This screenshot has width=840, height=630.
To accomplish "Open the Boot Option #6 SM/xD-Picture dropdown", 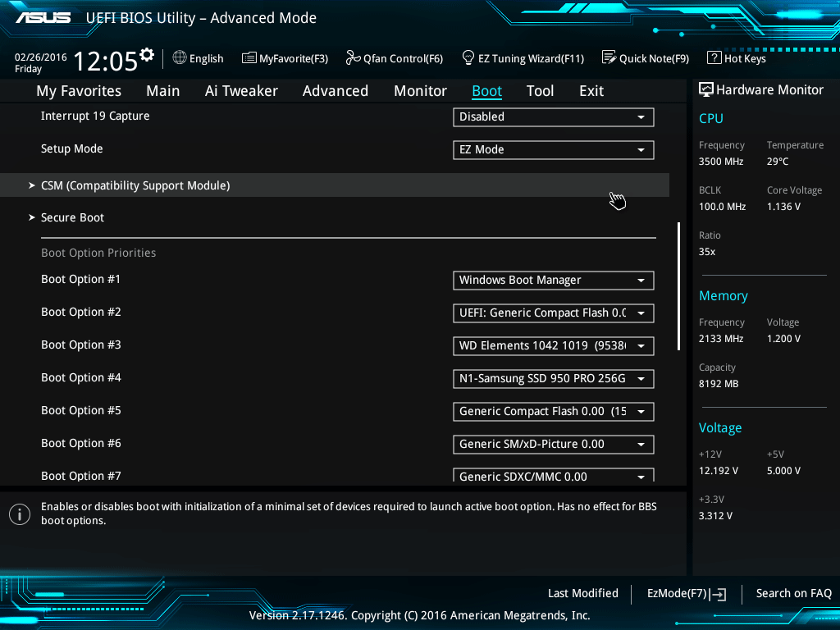I will pos(554,445).
